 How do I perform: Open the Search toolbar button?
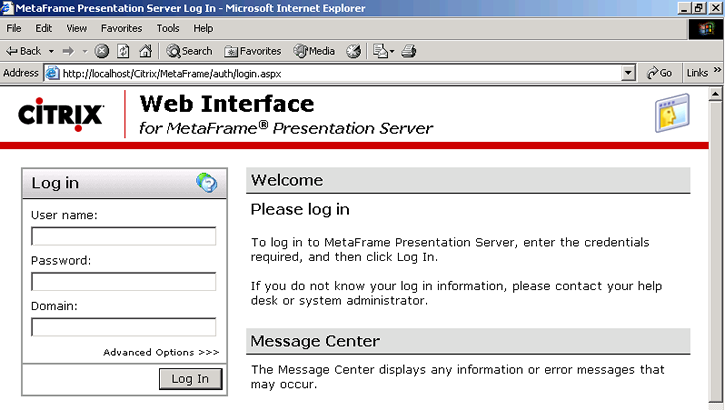(189, 51)
